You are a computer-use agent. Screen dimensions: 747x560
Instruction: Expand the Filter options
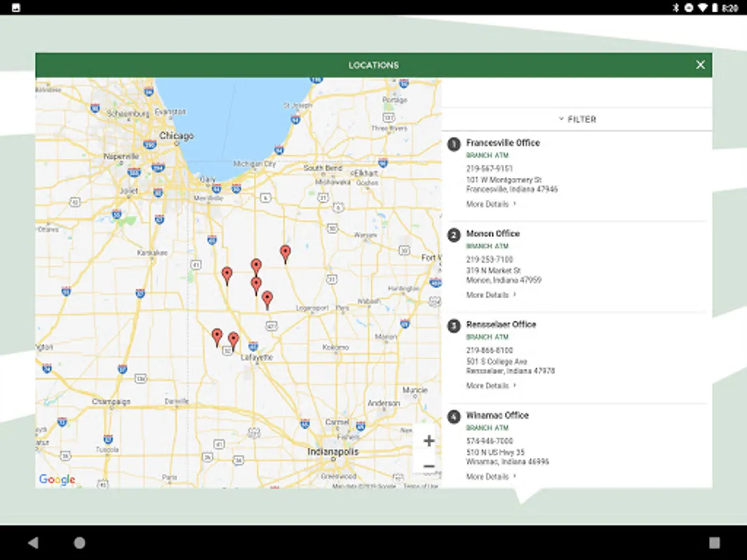[x=577, y=119]
